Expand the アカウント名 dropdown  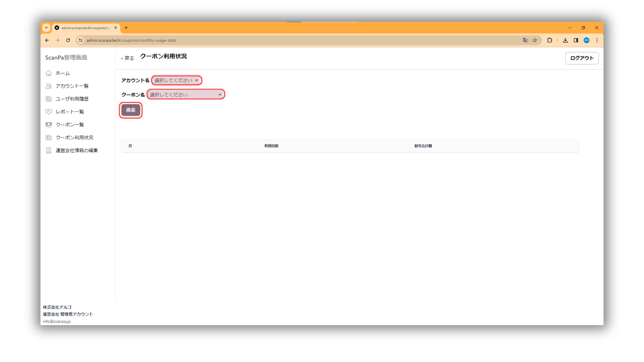pos(176,80)
